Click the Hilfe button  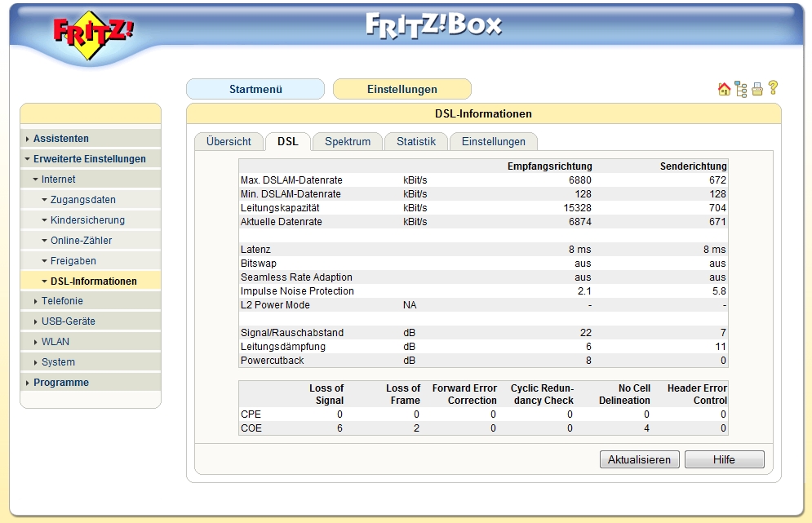pos(724,460)
